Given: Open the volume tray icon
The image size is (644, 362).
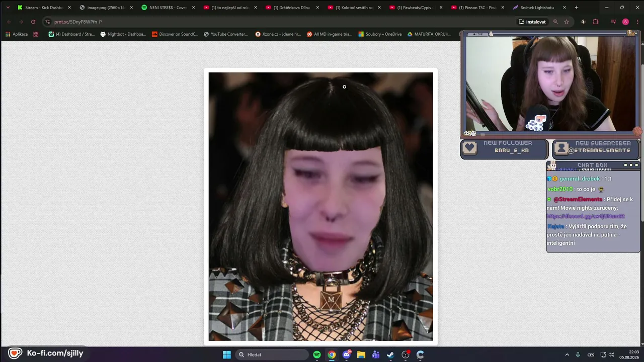Looking at the screenshot, I should (611, 354).
